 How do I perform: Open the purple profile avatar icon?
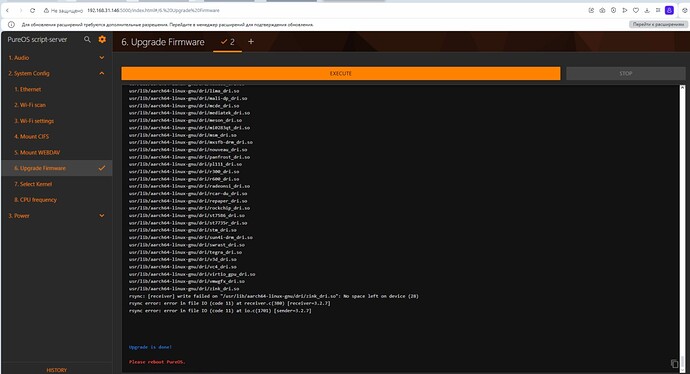click(669, 10)
